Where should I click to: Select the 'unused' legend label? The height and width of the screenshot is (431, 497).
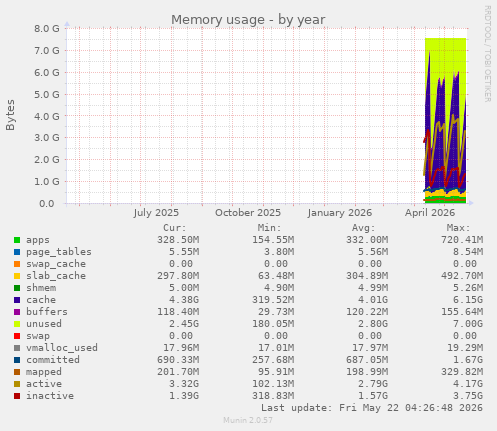pyautogui.click(x=44, y=324)
